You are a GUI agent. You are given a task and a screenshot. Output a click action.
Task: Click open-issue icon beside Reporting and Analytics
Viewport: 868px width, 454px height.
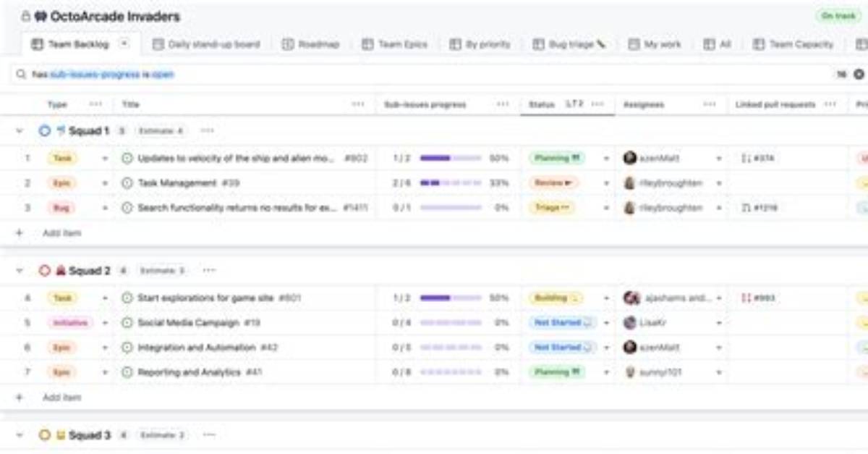[x=127, y=372]
